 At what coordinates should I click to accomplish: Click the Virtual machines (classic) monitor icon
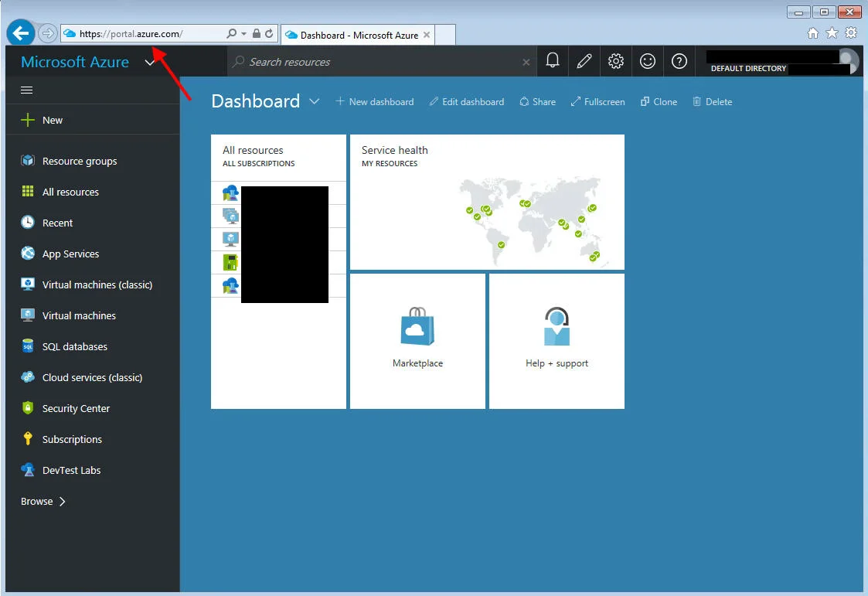pyautogui.click(x=28, y=284)
